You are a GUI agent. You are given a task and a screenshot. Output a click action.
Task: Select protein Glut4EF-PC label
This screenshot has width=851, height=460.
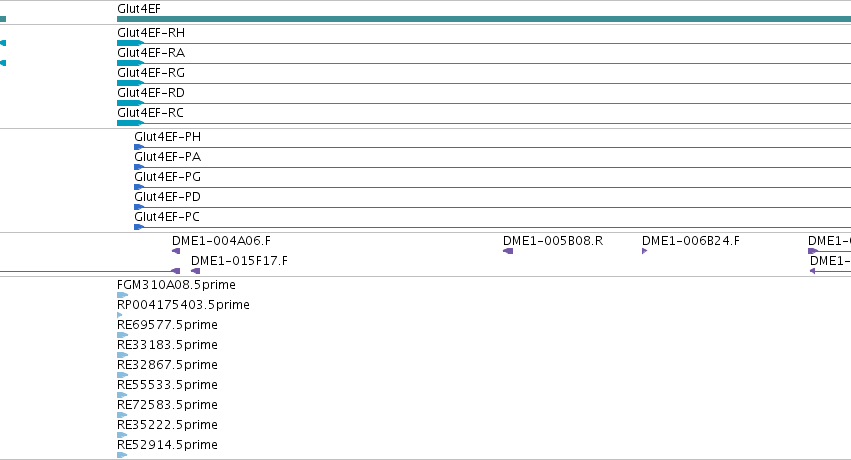pyautogui.click(x=167, y=217)
